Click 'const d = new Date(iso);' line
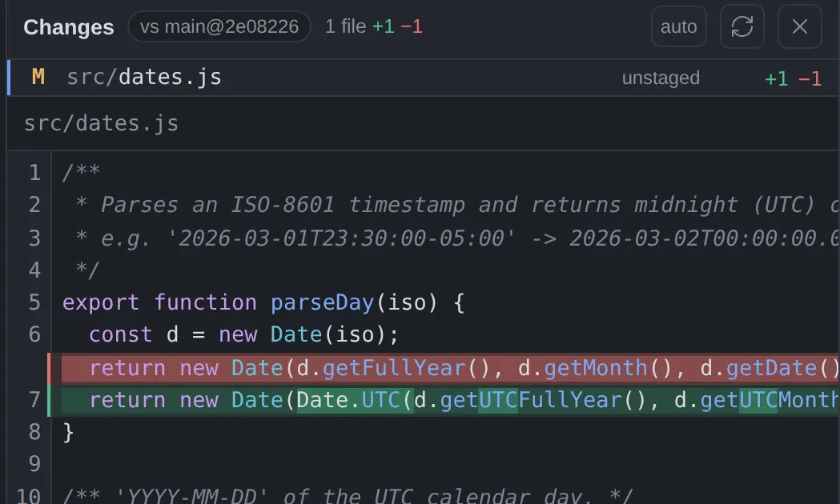Screen dimensions: 840x504 point(243,335)
